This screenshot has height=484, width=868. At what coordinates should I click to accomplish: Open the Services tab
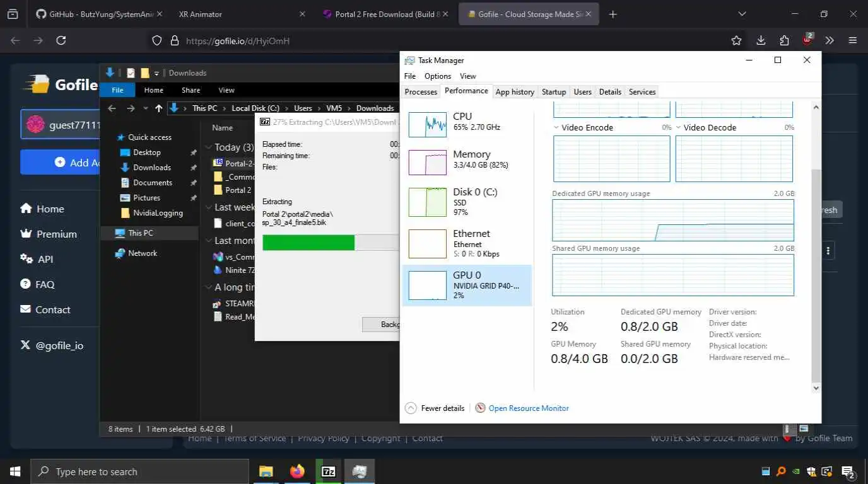click(x=642, y=92)
